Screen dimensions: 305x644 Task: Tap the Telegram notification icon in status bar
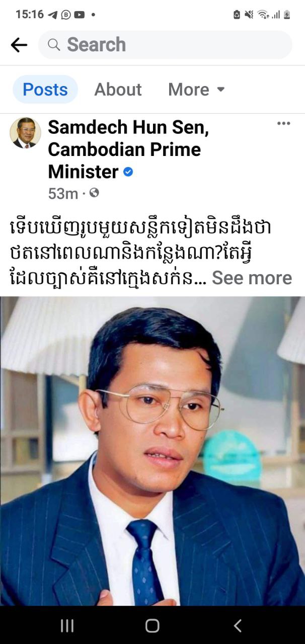click(53, 15)
